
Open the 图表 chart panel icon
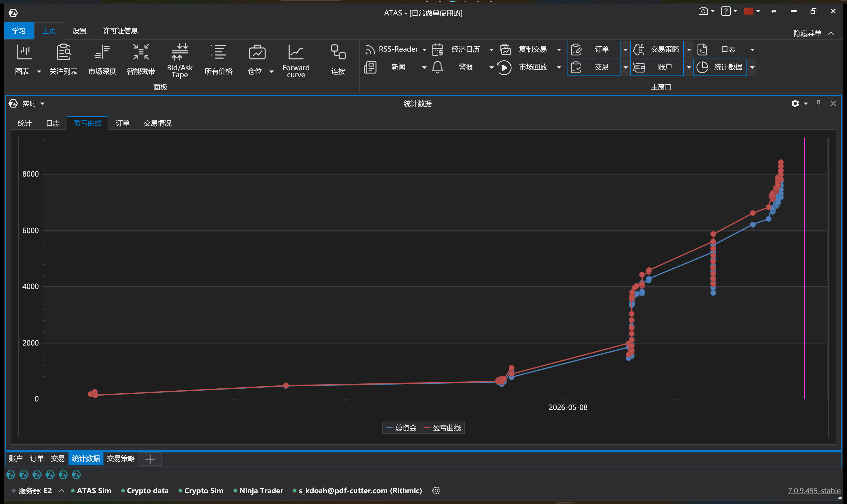24,52
